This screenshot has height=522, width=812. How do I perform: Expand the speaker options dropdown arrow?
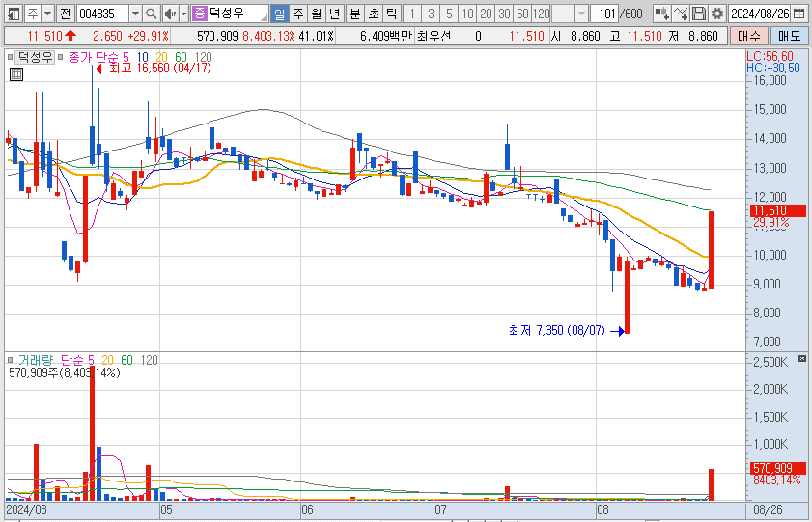click(x=183, y=14)
